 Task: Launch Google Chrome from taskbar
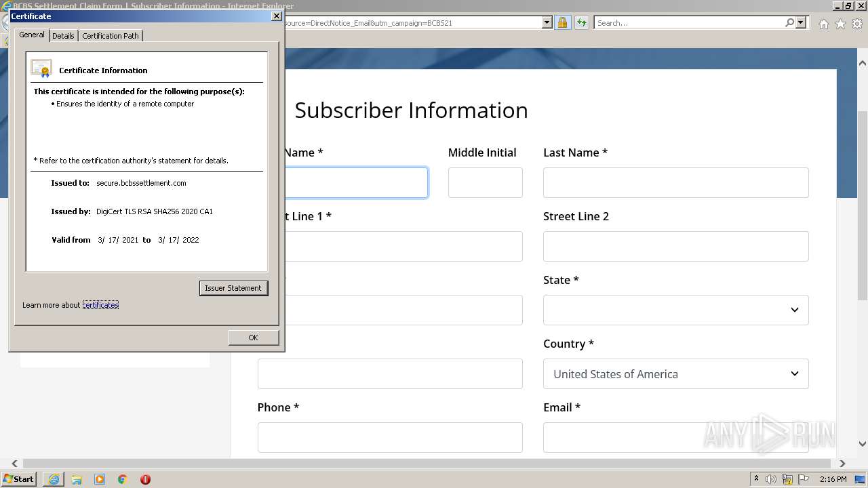(123, 479)
